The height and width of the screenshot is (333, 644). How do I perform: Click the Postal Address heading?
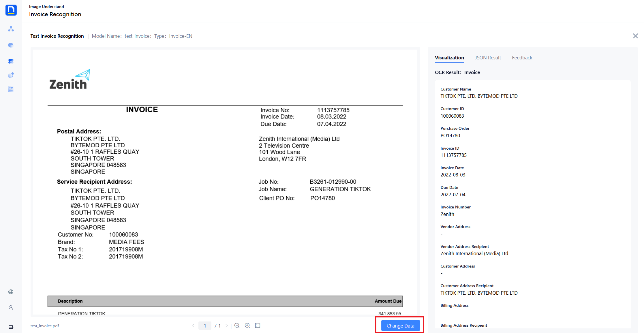tap(79, 131)
